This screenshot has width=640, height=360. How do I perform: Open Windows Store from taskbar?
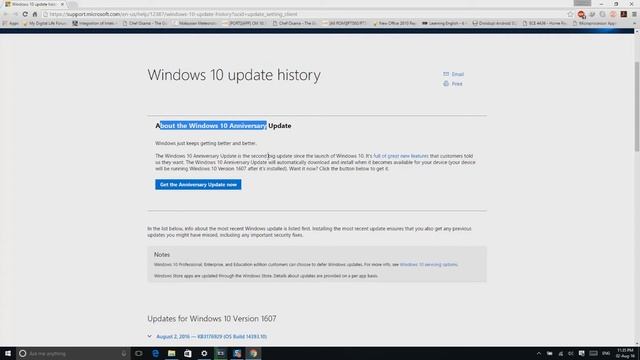(x=188, y=353)
